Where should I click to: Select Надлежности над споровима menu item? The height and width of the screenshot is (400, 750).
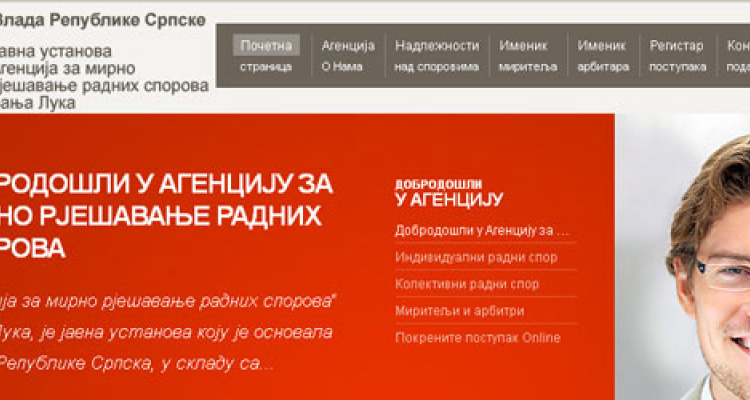coord(437,56)
